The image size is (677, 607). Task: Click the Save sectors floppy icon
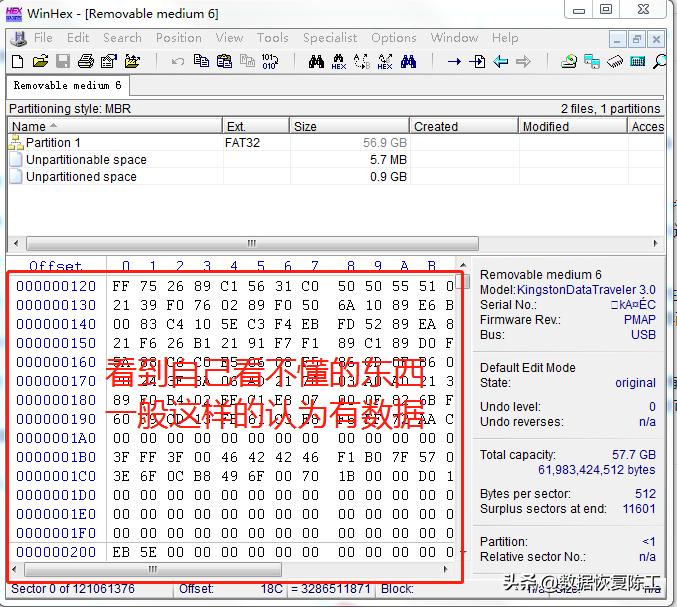63,61
